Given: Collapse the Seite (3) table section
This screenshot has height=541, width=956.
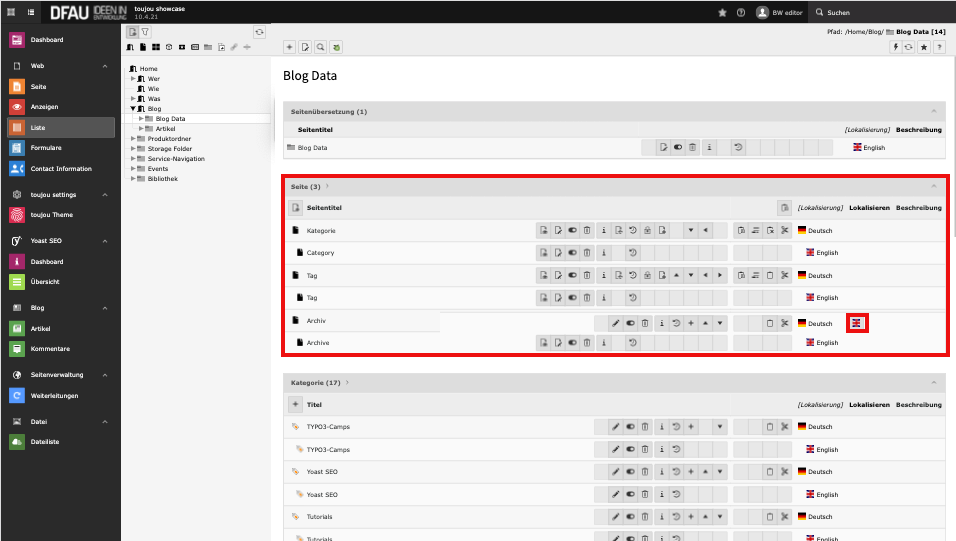Looking at the screenshot, I should 934,187.
